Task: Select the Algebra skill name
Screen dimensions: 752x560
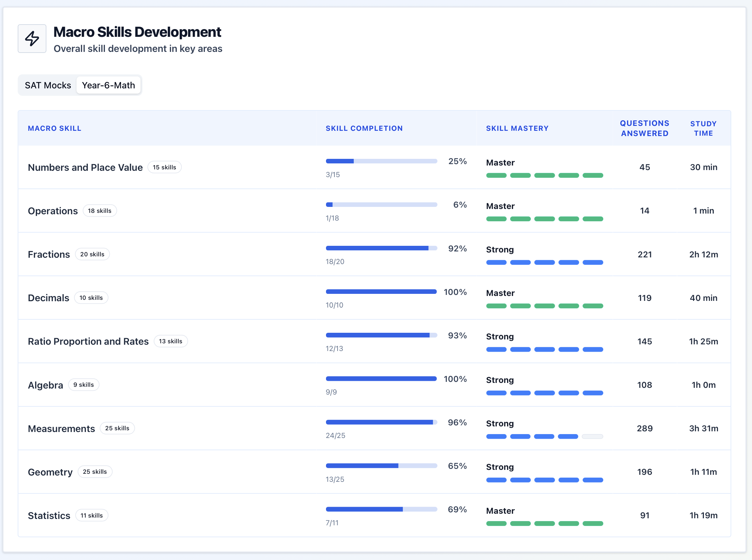Action: [x=45, y=385]
